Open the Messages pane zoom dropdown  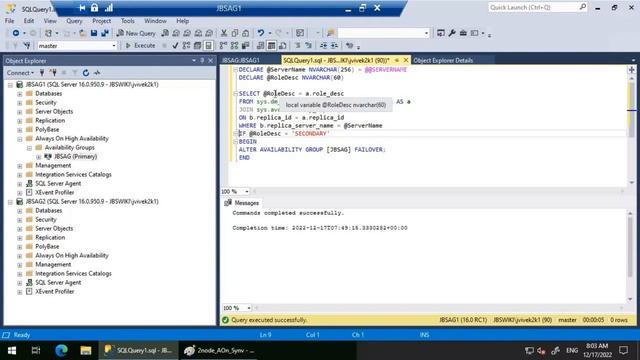tap(249, 308)
